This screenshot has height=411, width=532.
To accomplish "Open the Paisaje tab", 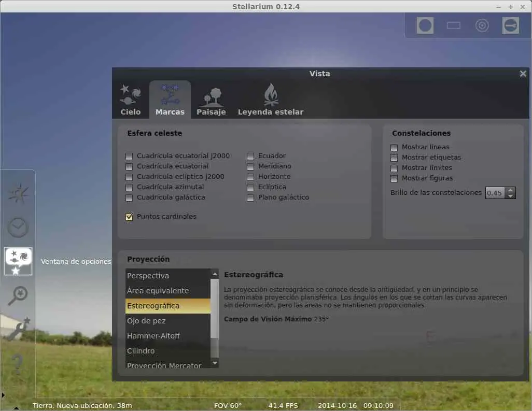I will click(x=212, y=100).
